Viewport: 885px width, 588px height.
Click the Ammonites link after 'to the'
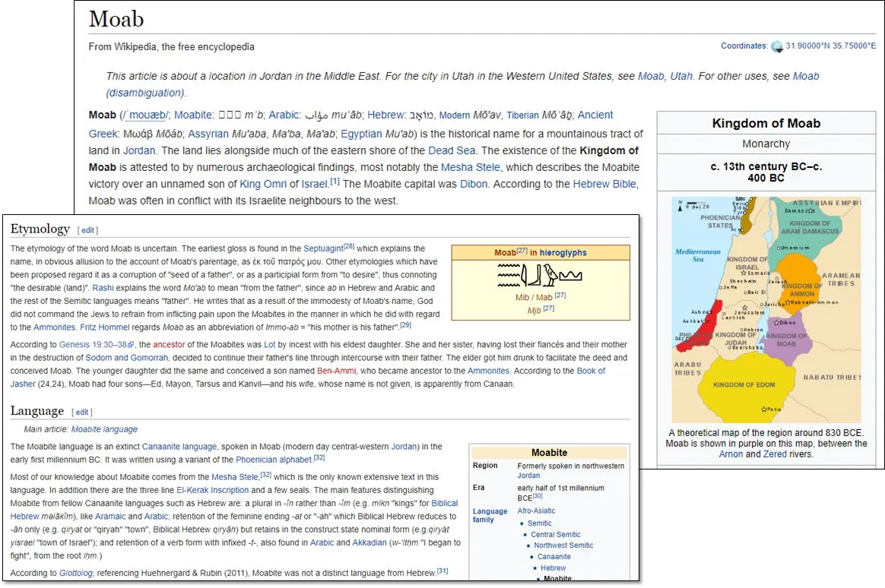(x=54, y=327)
